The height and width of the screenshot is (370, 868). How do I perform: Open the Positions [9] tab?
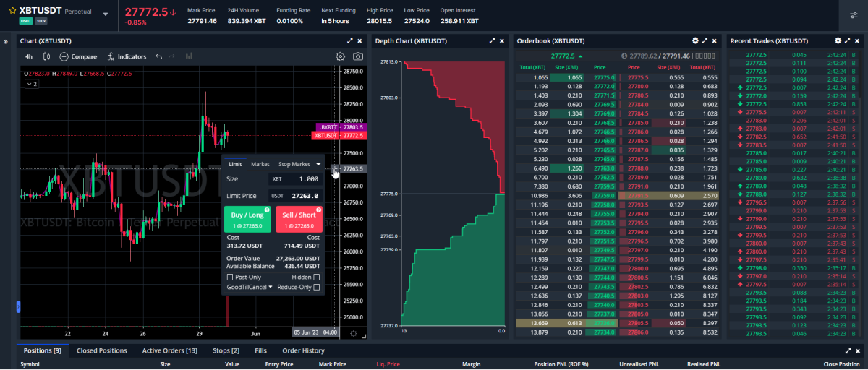point(43,350)
